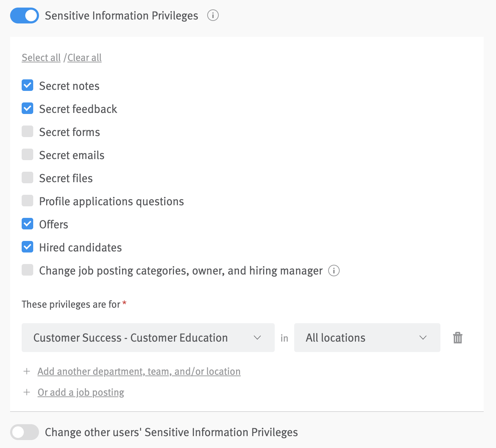496x448 pixels.
Task: Click the info icon beside job posting categories option
Action: (x=334, y=271)
